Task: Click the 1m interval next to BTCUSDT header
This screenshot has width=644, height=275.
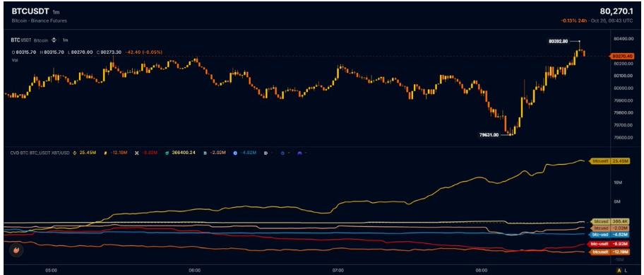Action: (56, 12)
